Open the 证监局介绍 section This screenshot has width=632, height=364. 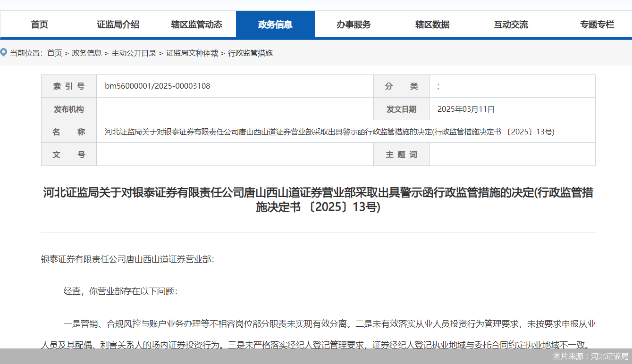(118, 24)
